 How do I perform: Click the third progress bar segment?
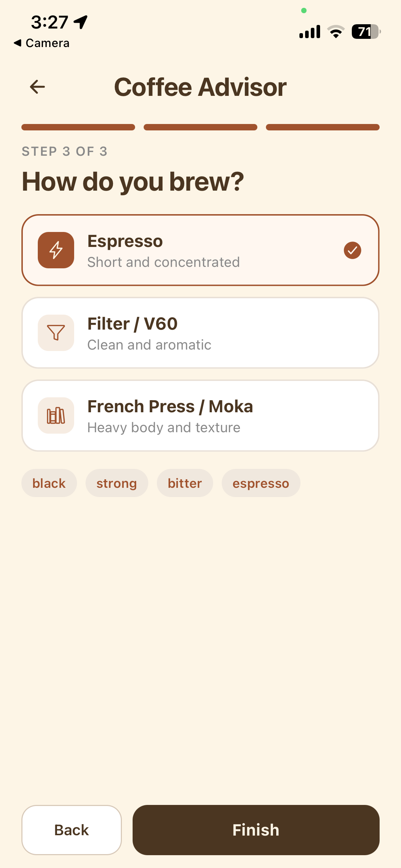click(x=323, y=127)
